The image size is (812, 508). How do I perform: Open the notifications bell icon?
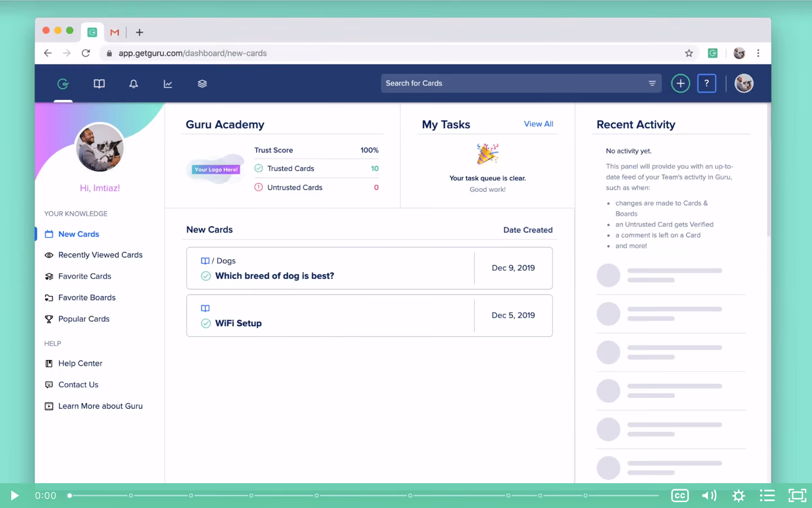coord(134,84)
